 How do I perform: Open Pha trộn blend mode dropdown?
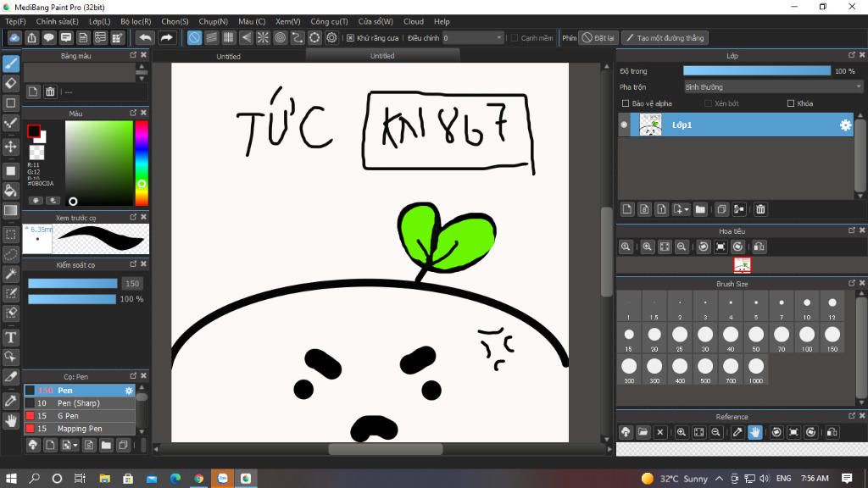click(774, 87)
